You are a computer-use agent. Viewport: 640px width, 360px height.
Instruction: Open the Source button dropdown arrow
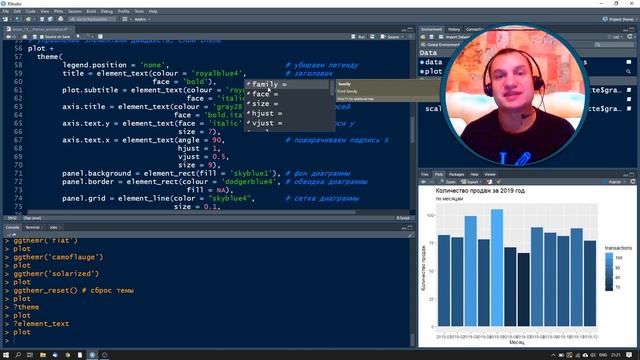click(402, 37)
